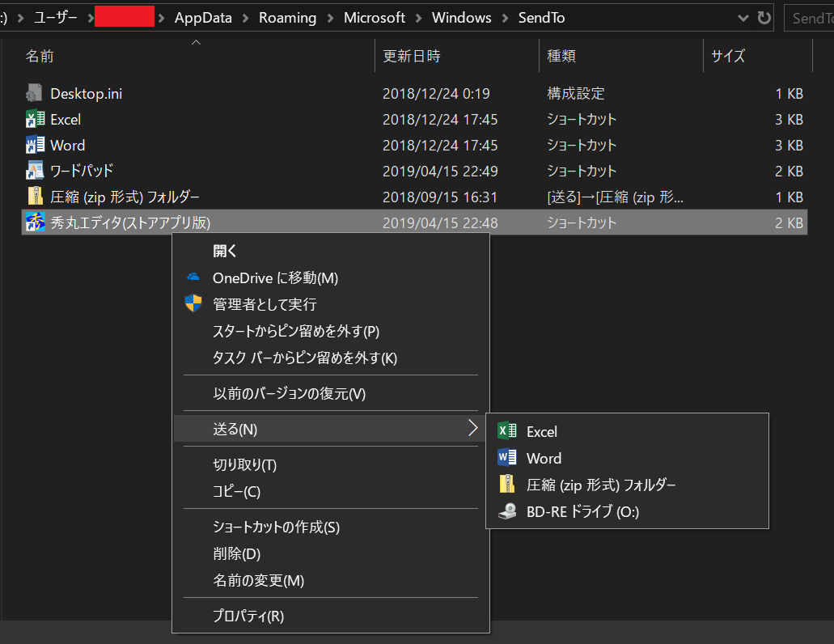Choose 開く in the context menu
Image resolution: width=834 pixels, height=644 pixels.
pyautogui.click(x=331, y=251)
